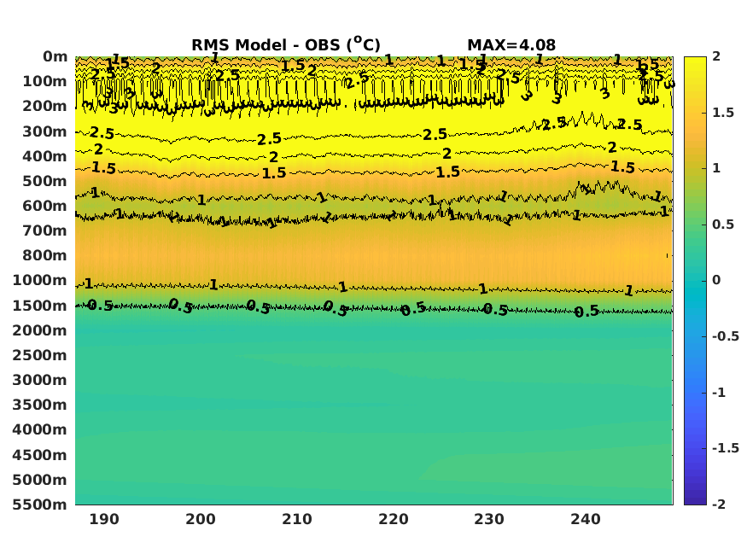Select the "100m" depth axis label
The width and height of the screenshot is (747, 560).
coord(44,81)
